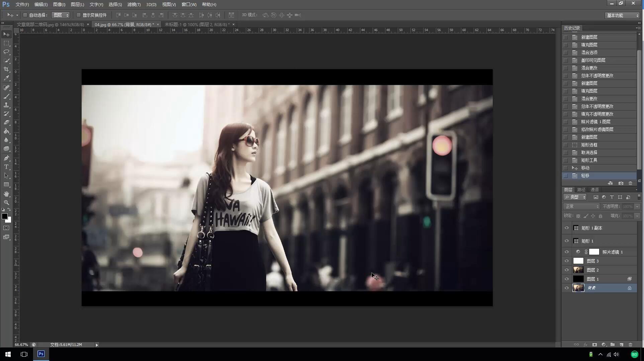The width and height of the screenshot is (644, 361).
Task: Select the Zoom tool in toolbar
Action: pos(6,203)
